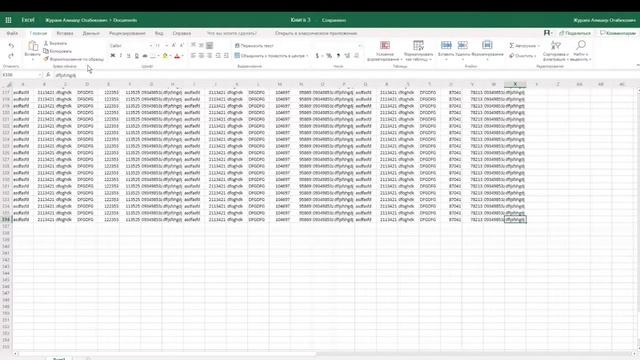The height and width of the screenshot is (360, 640).
Task: Apply yellow fill color bucket
Action: 165,56
